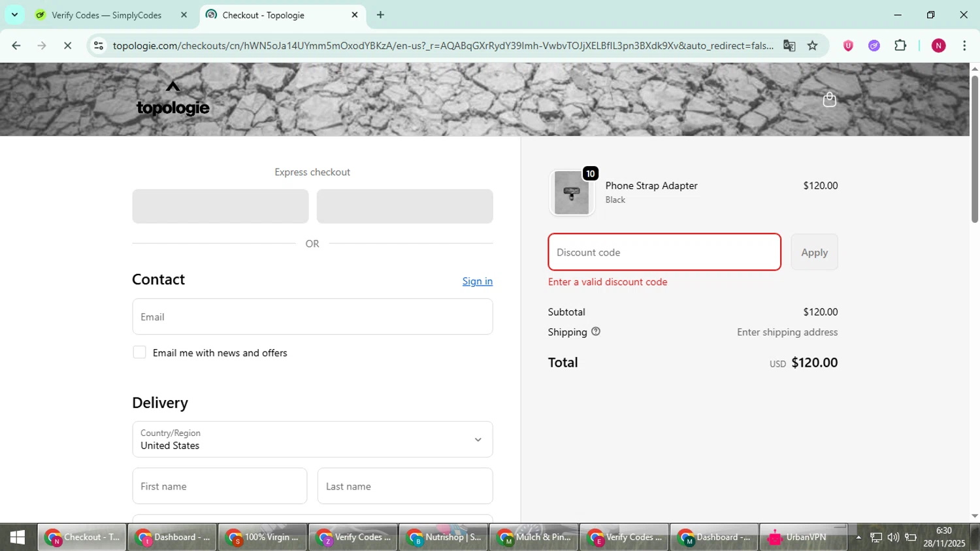Select the Checkout - Topologie tab
Image resolution: width=980 pixels, height=551 pixels.
click(x=282, y=15)
